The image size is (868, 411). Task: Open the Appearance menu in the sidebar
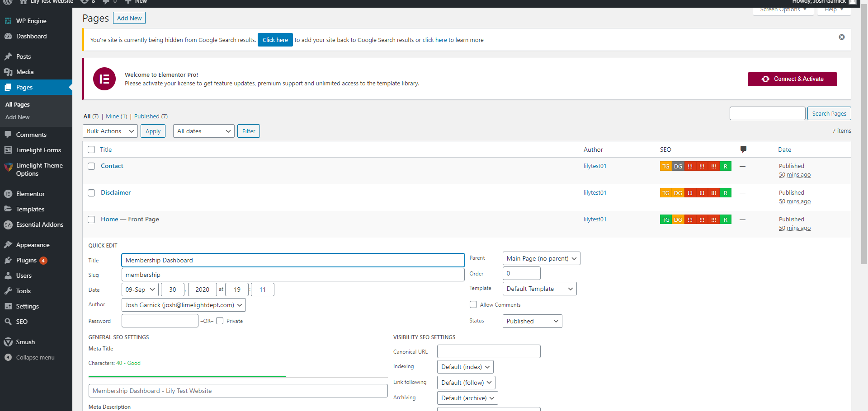[x=33, y=245]
